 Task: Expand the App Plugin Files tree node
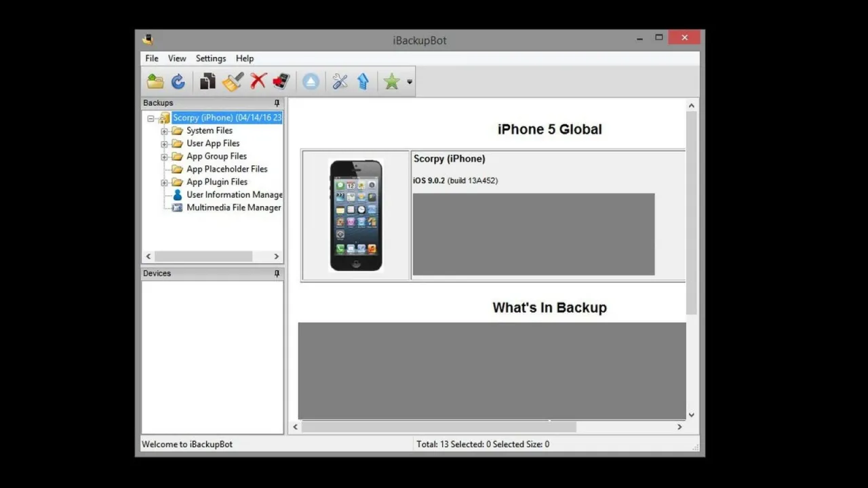[x=164, y=182]
